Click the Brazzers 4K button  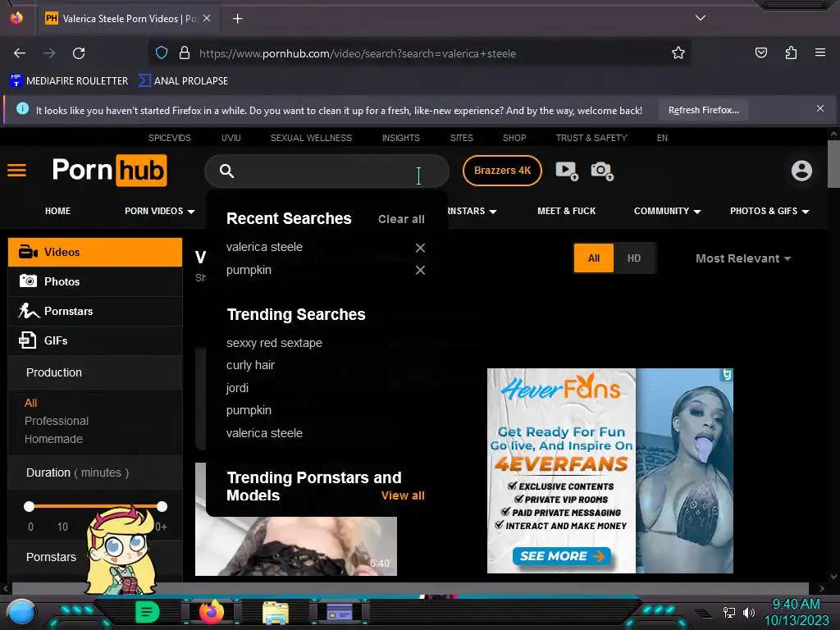tap(502, 171)
